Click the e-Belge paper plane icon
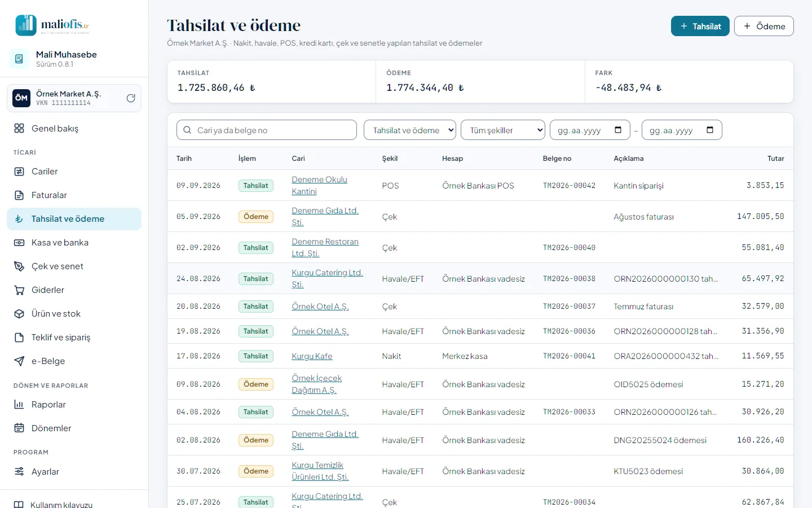Image resolution: width=812 pixels, height=508 pixels. [19, 361]
